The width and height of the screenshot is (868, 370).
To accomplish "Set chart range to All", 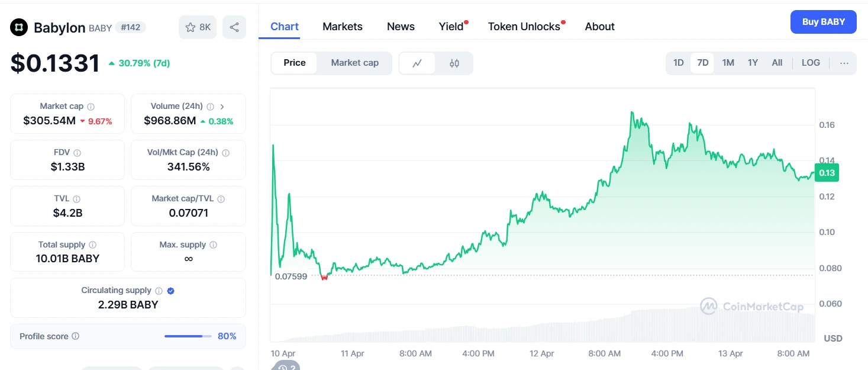I will pos(777,63).
